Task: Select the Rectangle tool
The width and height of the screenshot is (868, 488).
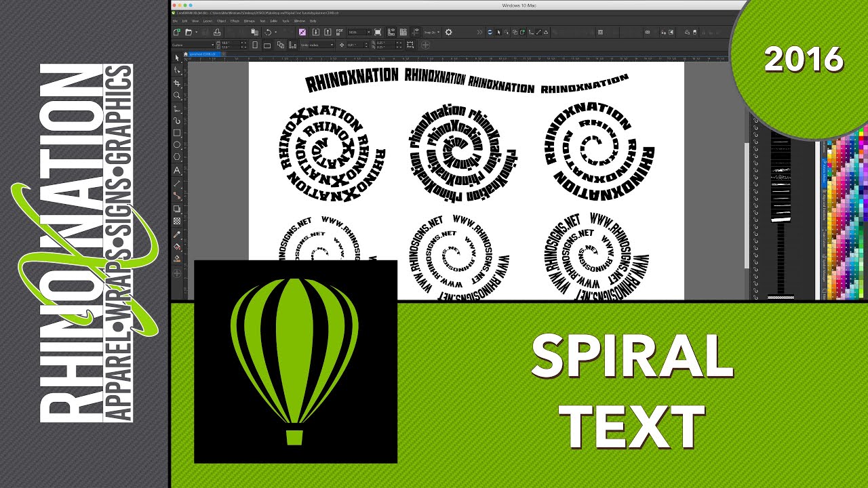Action: 177,132
